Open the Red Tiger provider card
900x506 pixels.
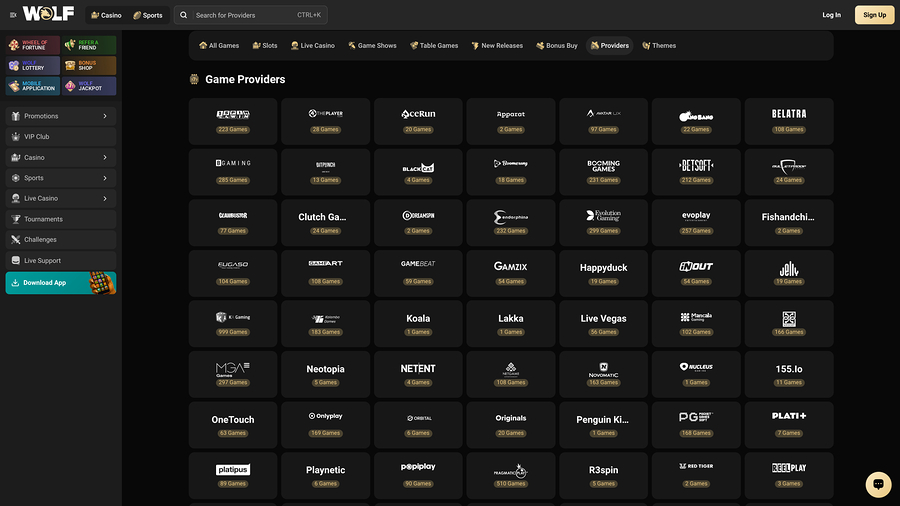coord(696,476)
